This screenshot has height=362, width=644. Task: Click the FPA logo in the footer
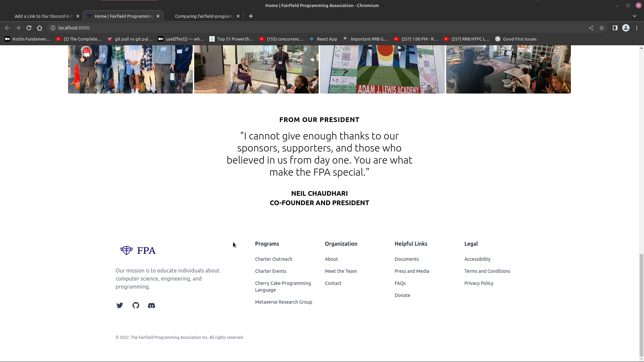(138, 250)
